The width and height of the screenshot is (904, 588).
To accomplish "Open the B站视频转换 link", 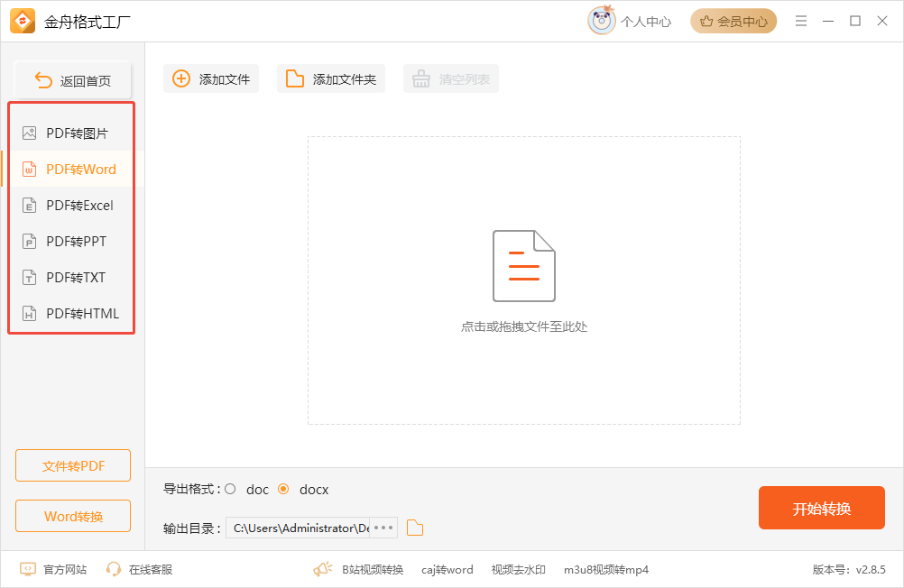I will point(373,570).
